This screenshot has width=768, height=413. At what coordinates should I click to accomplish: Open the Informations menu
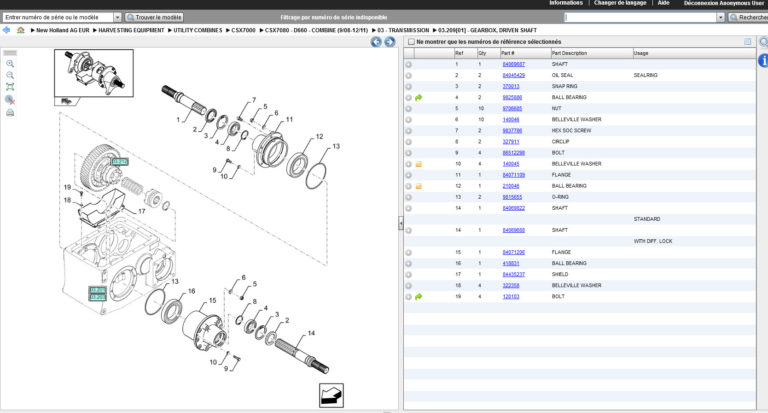coord(566,3)
